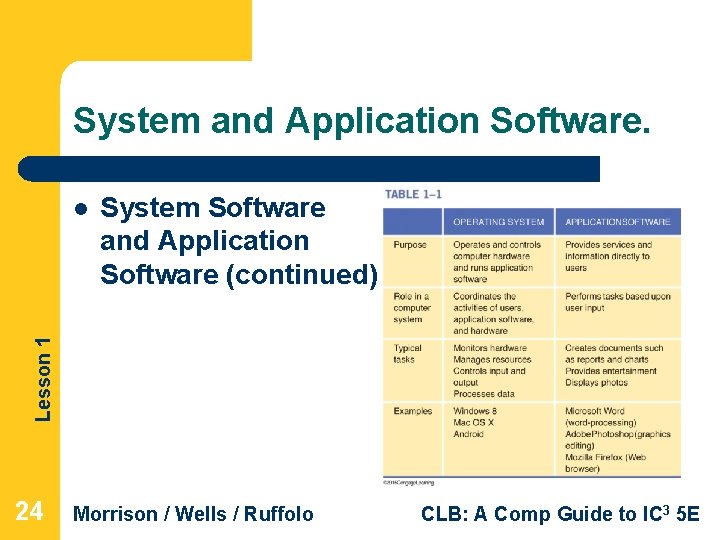Click 'Mac OS X' in the Examples row

pos(473,422)
